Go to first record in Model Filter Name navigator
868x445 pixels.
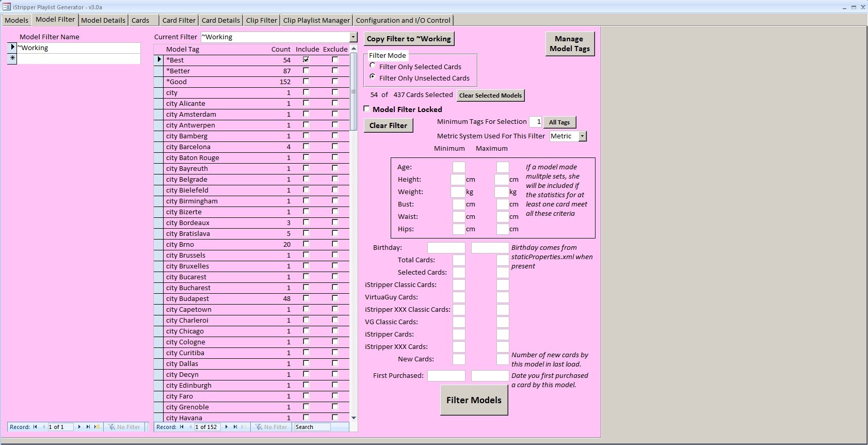click(x=35, y=427)
